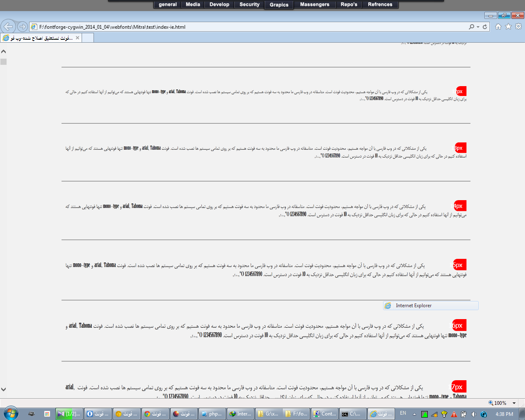Click the 100% zoom level button
This screenshot has height=420, width=525.
tap(497, 403)
